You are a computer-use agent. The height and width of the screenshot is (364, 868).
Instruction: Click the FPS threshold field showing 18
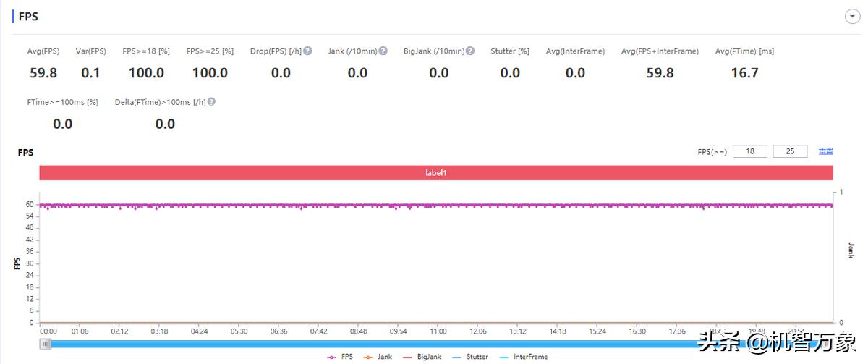[749, 151]
